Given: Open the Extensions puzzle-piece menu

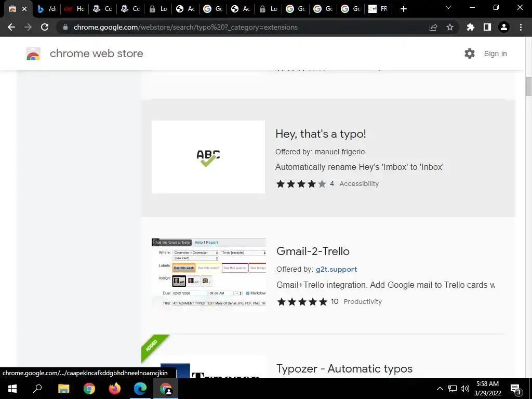Looking at the screenshot, I should pyautogui.click(x=470, y=27).
